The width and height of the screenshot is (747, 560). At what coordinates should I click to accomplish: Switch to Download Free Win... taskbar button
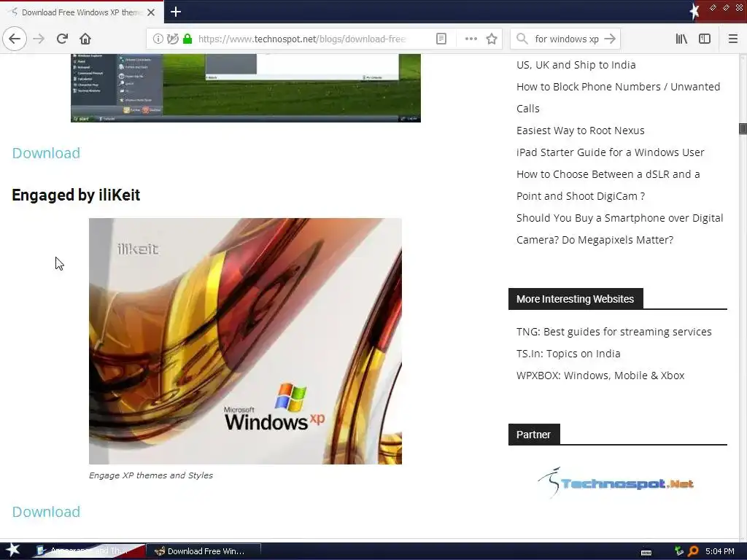coord(204,551)
